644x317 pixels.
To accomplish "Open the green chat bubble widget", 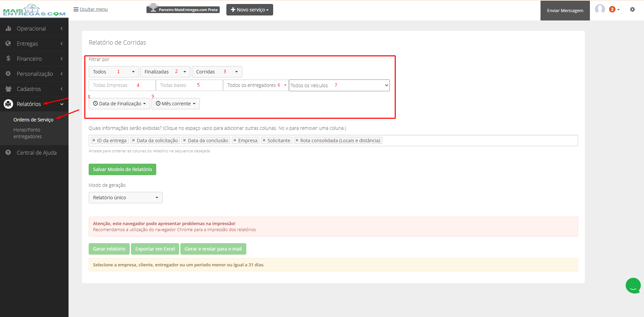I will (633, 286).
